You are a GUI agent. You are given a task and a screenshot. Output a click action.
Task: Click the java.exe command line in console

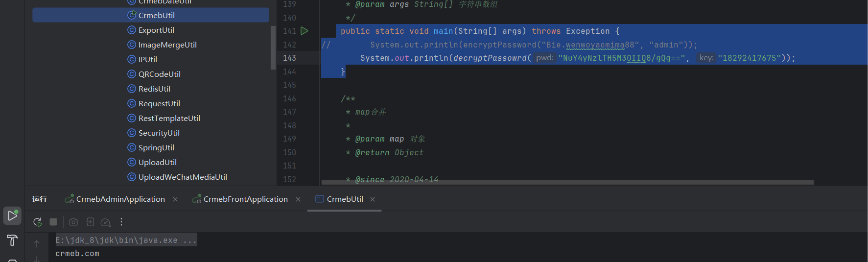pos(126,240)
